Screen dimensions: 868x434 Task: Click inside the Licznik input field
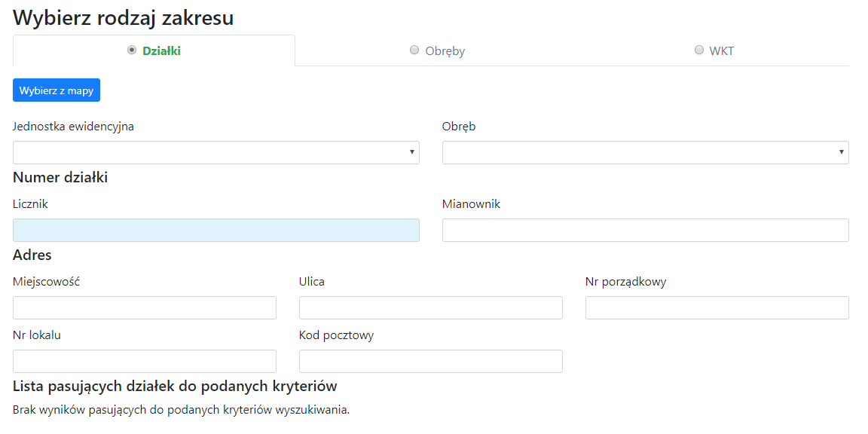click(x=216, y=230)
